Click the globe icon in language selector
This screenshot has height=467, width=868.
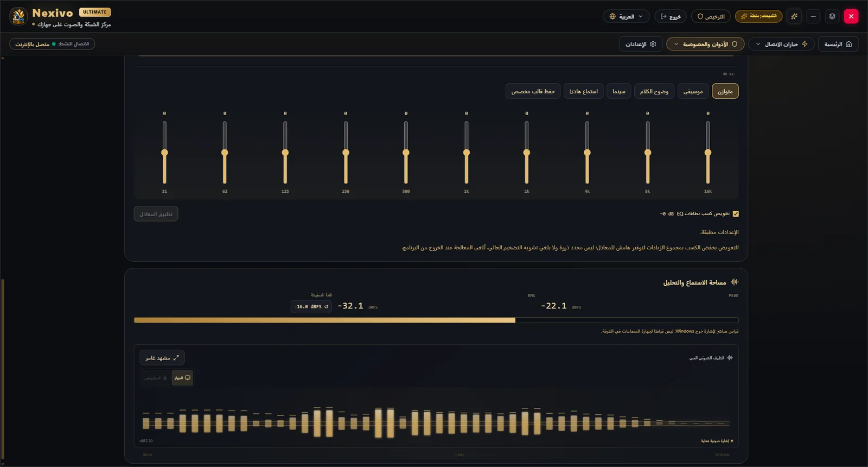coord(612,17)
